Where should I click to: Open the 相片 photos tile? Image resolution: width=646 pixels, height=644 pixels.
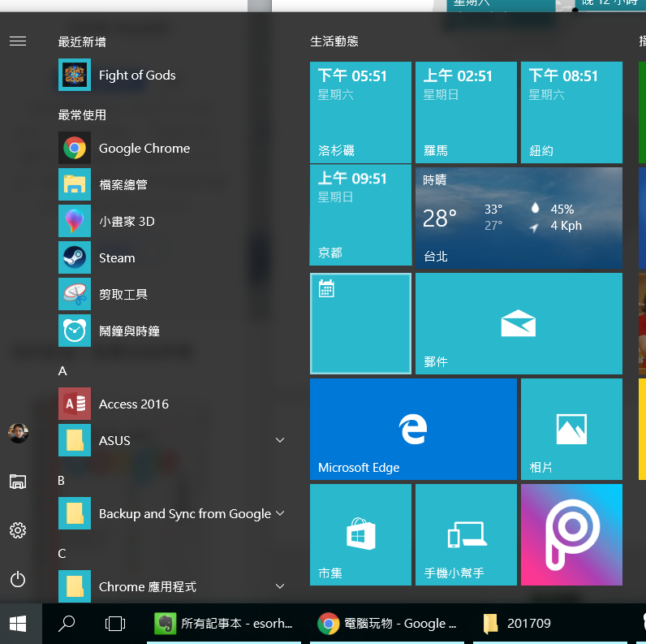point(571,429)
